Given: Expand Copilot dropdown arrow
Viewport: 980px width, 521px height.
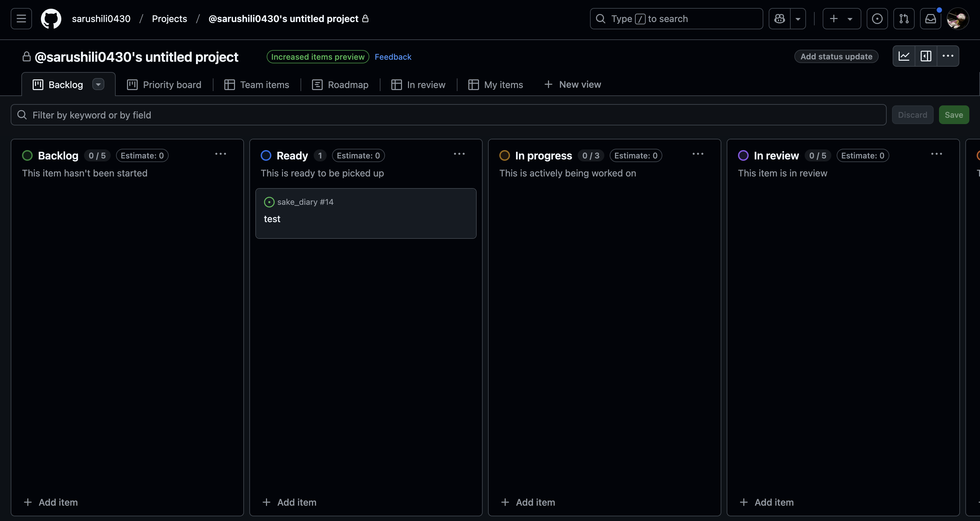Looking at the screenshot, I should tap(798, 19).
